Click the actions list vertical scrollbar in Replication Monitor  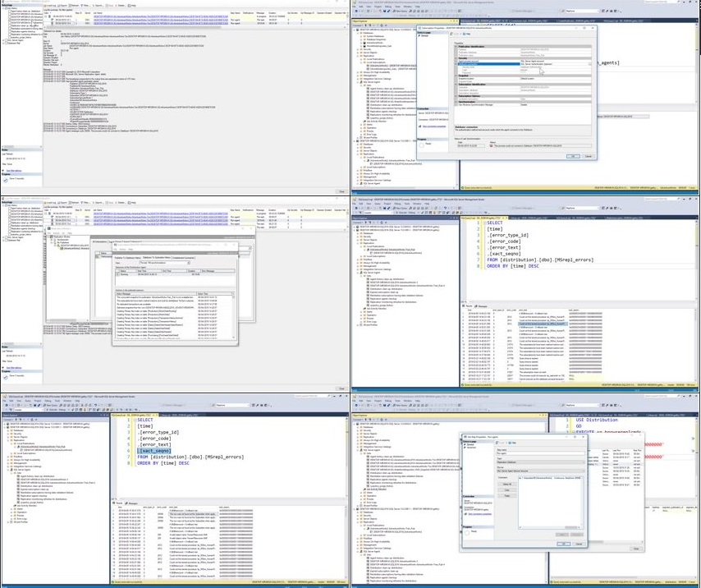pos(233,315)
